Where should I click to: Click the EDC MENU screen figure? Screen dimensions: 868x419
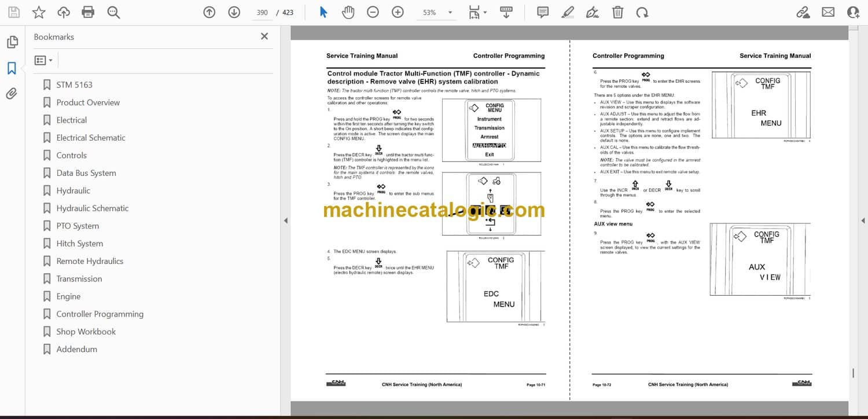[x=496, y=286]
